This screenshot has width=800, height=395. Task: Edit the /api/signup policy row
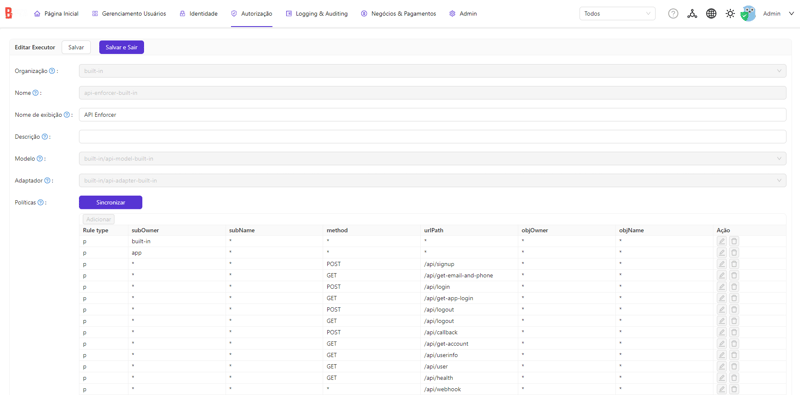tap(721, 264)
